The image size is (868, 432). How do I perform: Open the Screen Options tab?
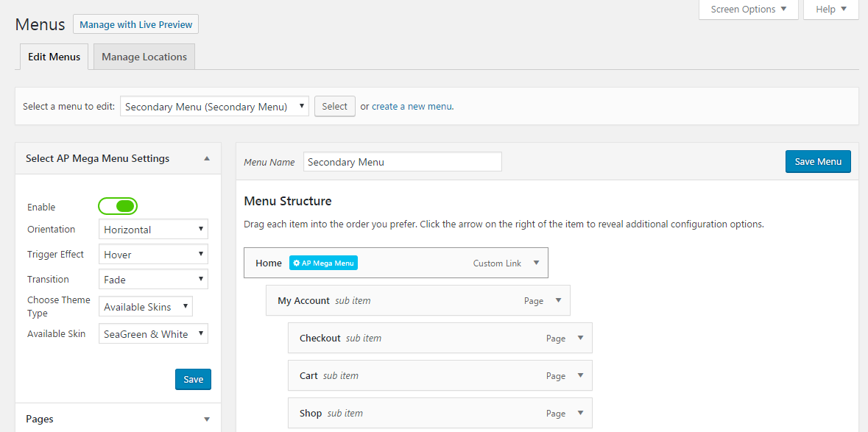749,10
